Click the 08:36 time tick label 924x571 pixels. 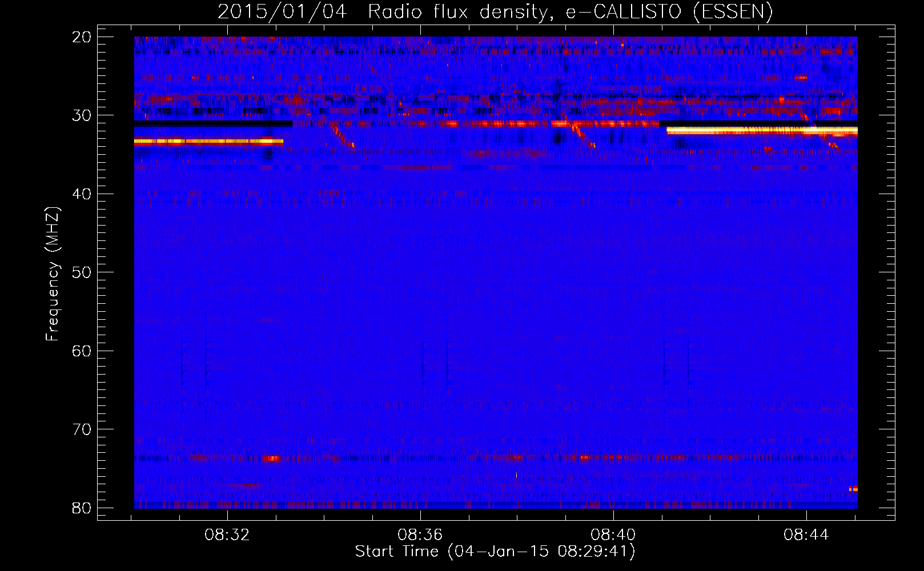420,535
